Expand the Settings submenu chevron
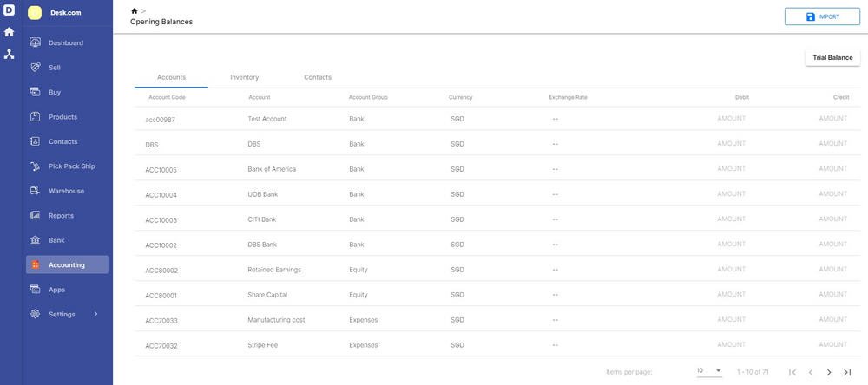The image size is (868, 385). coord(96,314)
